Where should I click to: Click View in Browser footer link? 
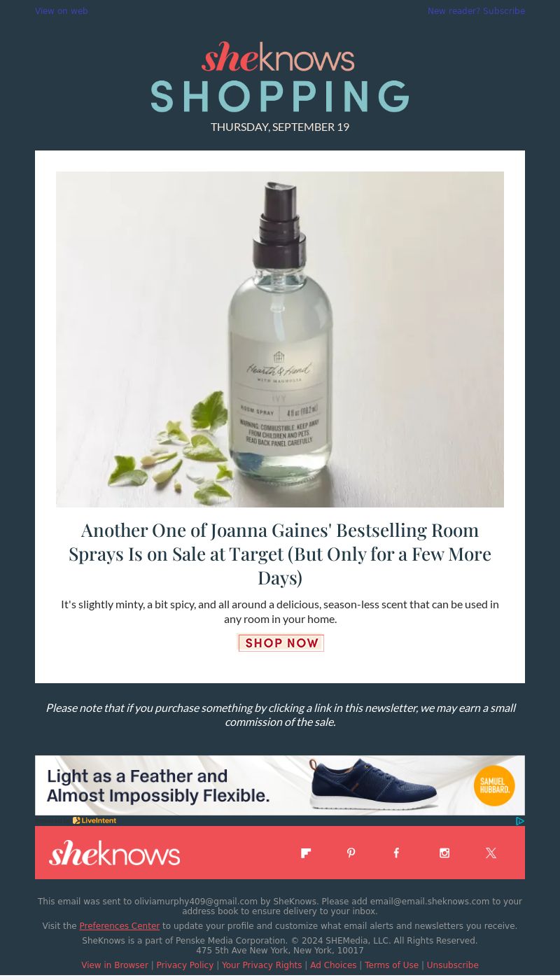tap(115, 965)
